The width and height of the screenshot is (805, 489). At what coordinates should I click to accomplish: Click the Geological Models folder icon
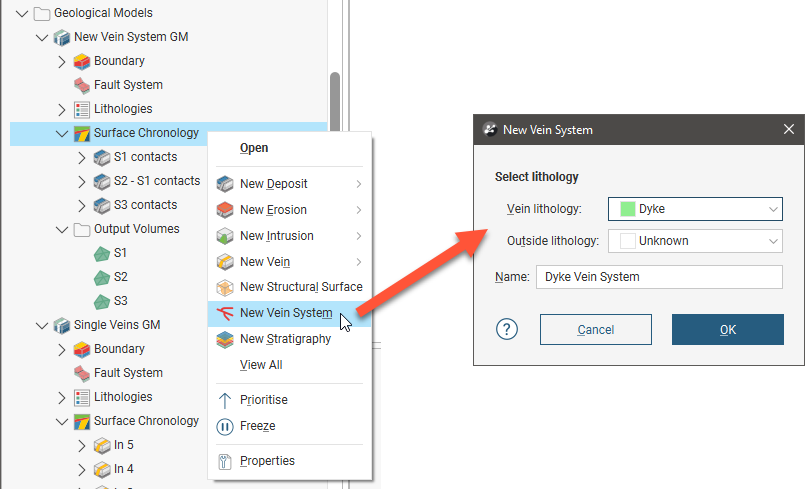tap(42, 13)
